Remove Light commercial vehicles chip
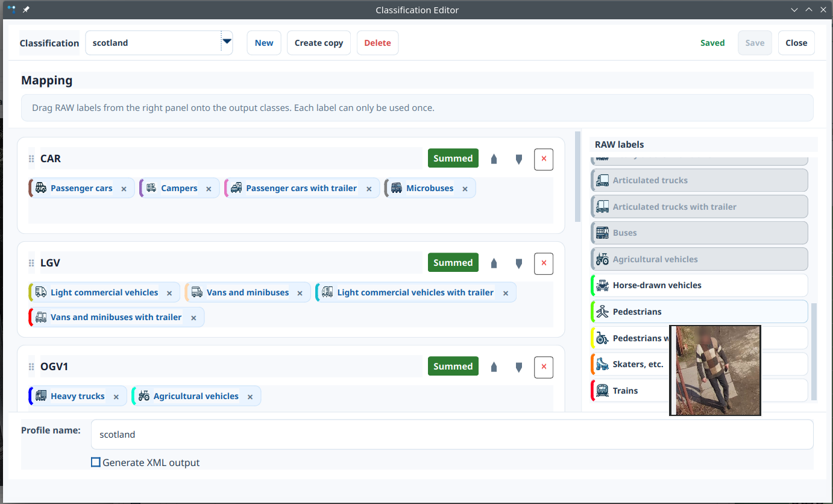Image resolution: width=833 pixels, height=504 pixels. 169,293
